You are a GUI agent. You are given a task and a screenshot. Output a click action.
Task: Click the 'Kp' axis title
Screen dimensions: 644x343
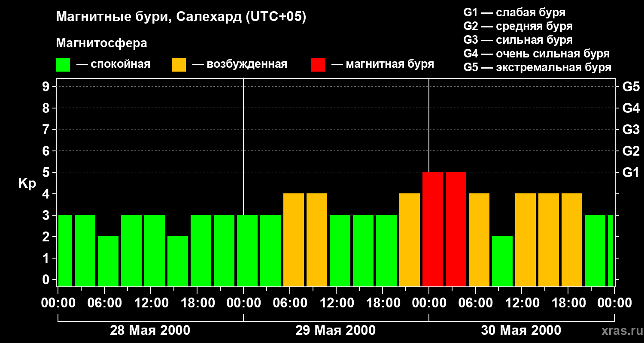pos(27,184)
